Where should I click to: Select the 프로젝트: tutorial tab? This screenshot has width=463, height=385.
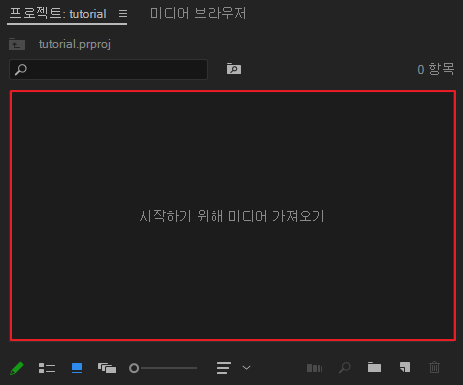(x=58, y=14)
